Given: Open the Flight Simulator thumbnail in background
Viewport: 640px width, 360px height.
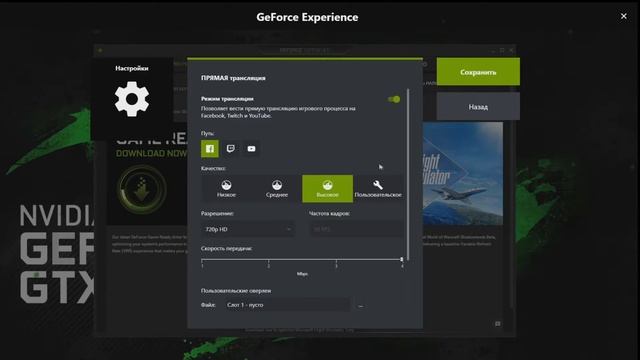Looking at the screenshot, I should (463, 173).
